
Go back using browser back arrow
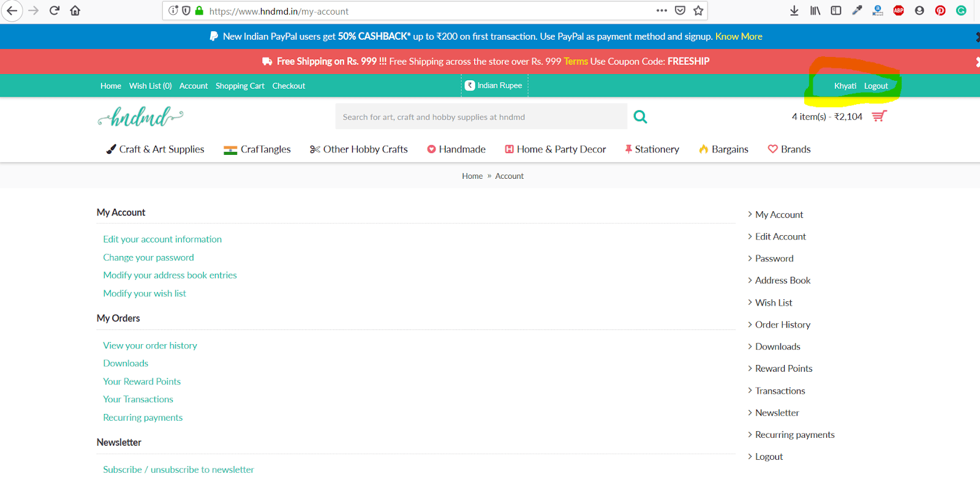pos(12,10)
